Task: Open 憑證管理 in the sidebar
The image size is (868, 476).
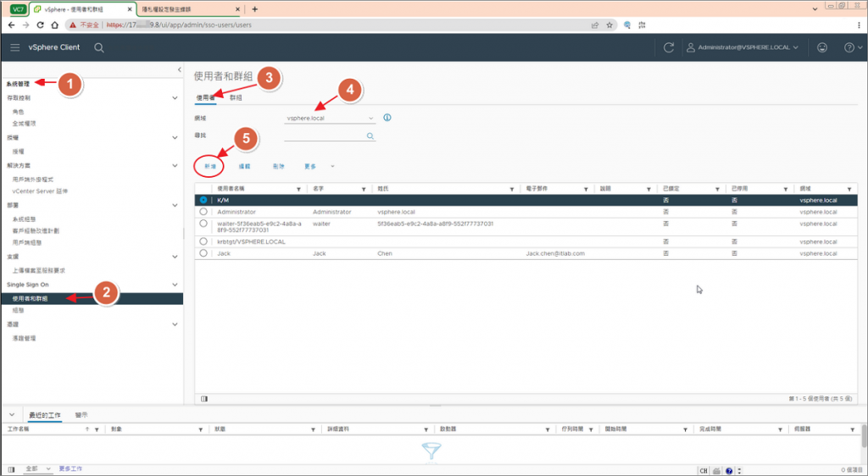Action: 24,338
